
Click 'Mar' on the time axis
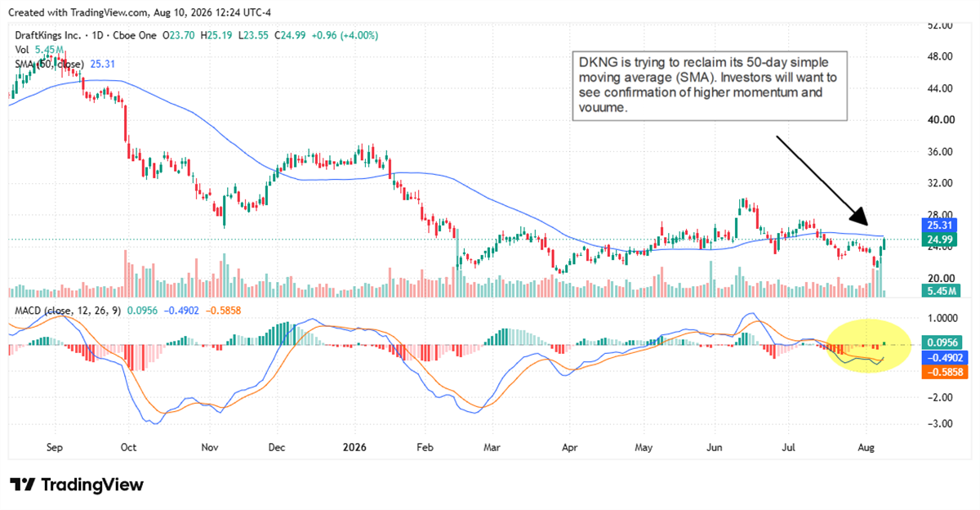tap(492, 448)
